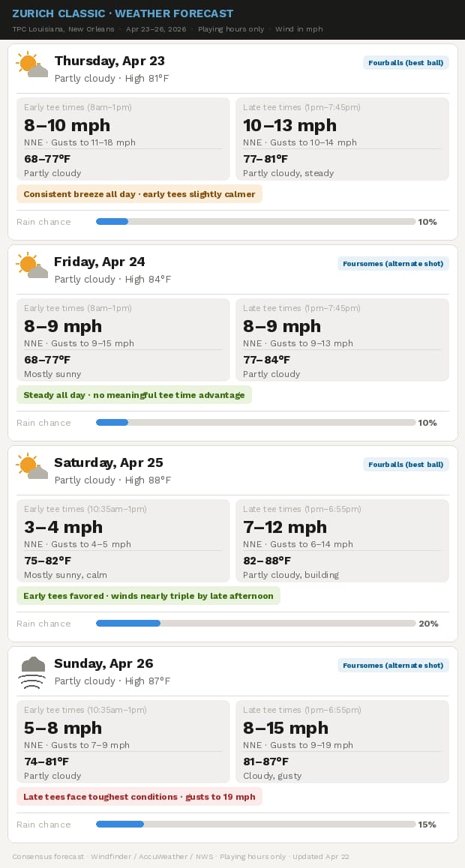Select Sunday's late tee 8–15 mph card
This screenshot has height=868, width=465.
(342, 742)
